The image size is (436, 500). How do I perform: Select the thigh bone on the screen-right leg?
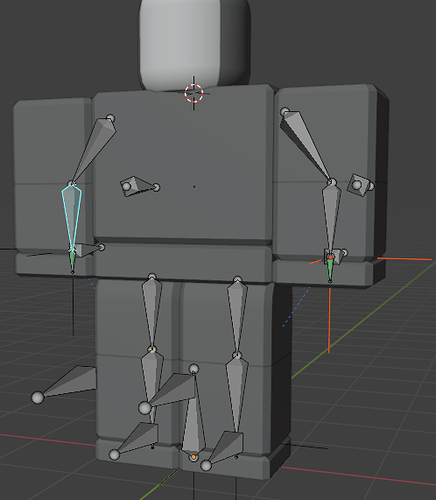pos(237,317)
